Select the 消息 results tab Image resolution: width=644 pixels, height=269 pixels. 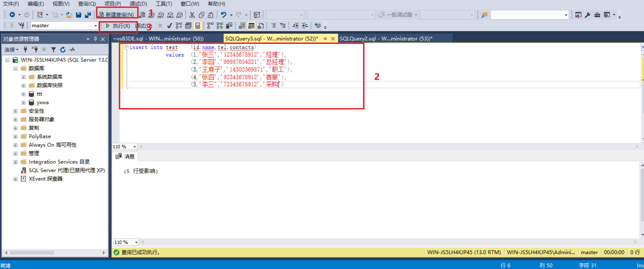tap(125, 157)
